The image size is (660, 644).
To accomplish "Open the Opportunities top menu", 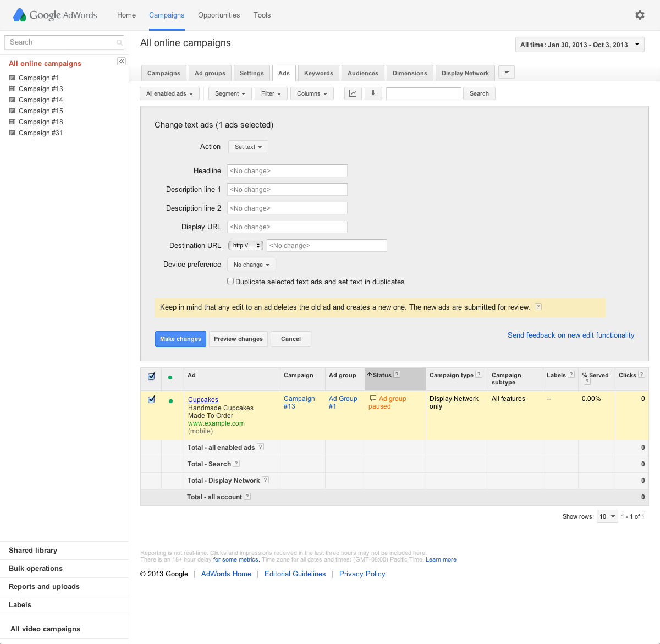I will point(219,15).
